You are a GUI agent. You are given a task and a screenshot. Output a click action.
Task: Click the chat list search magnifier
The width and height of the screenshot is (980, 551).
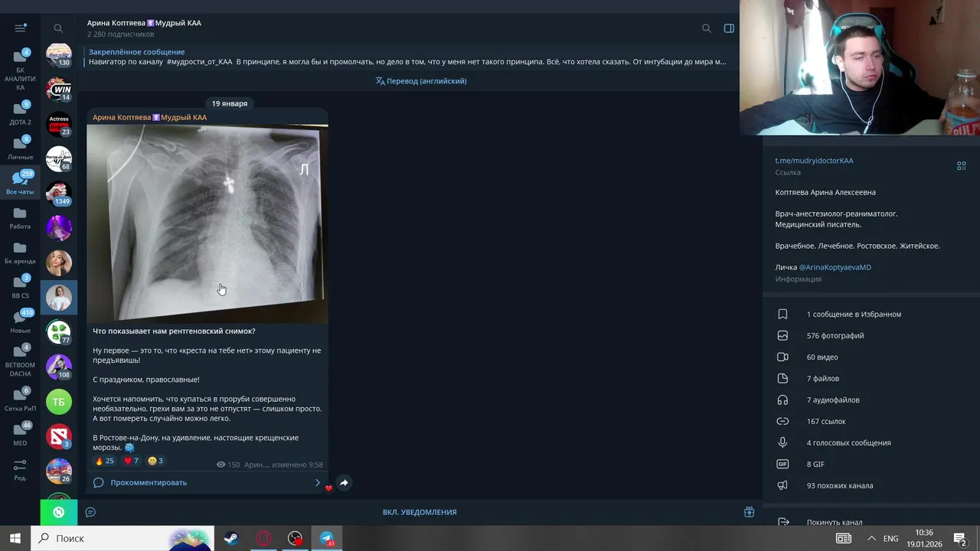click(x=58, y=28)
